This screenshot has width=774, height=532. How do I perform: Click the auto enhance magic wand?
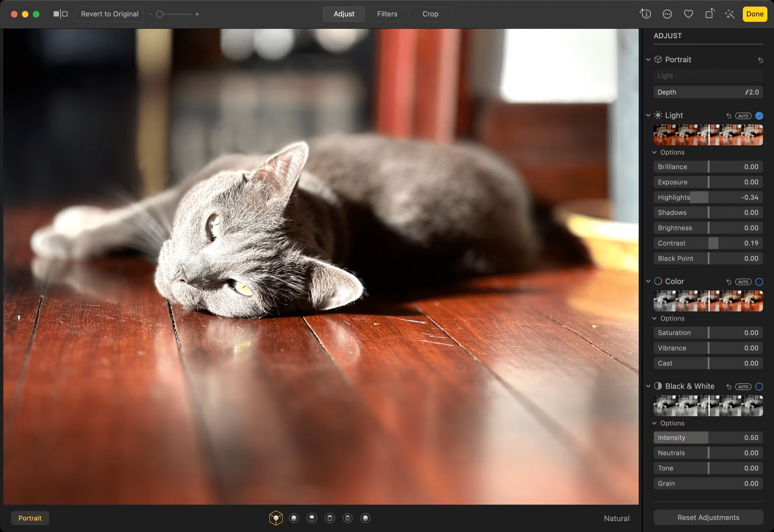[730, 14]
